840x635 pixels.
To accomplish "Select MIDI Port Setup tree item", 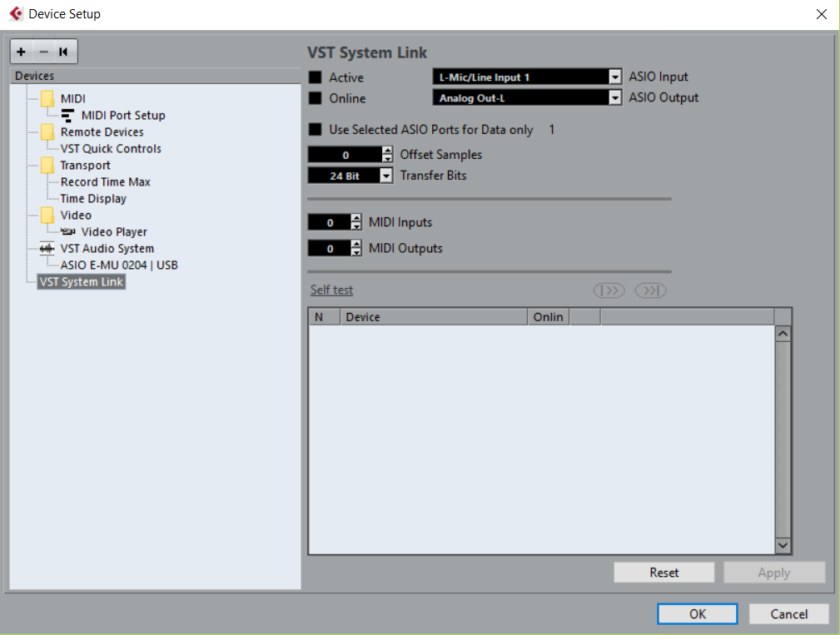I will pos(123,115).
